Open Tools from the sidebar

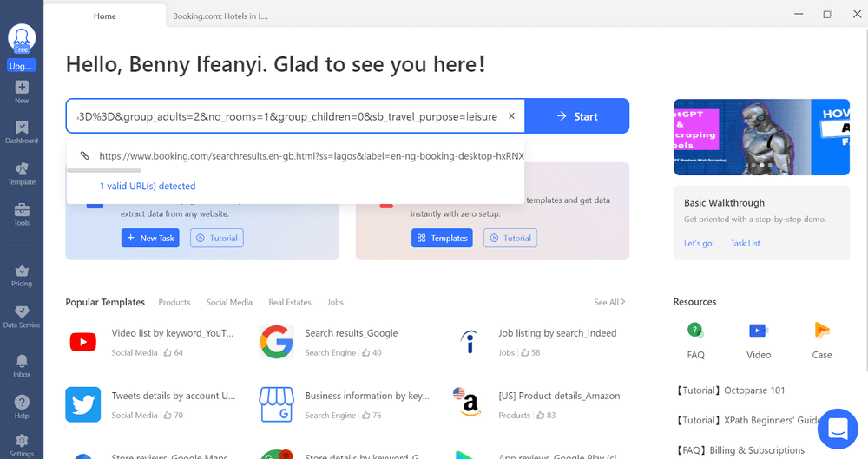click(x=22, y=214)
